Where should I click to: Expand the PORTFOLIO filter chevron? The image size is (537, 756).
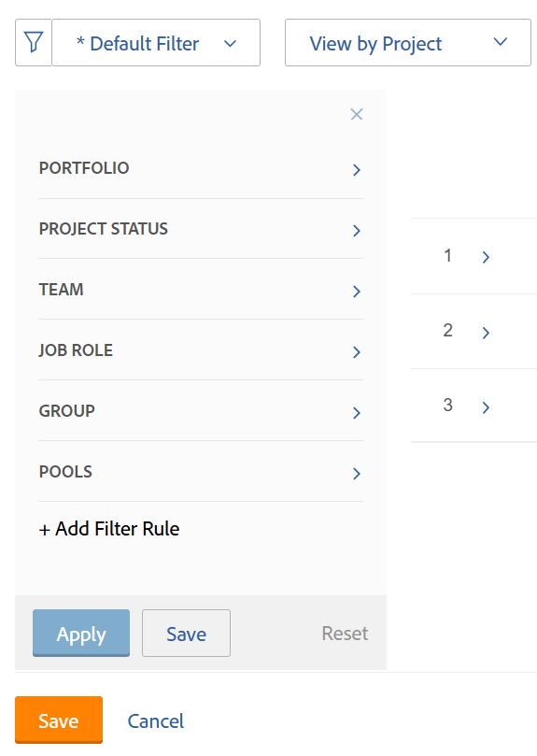(x=357, y=170)
